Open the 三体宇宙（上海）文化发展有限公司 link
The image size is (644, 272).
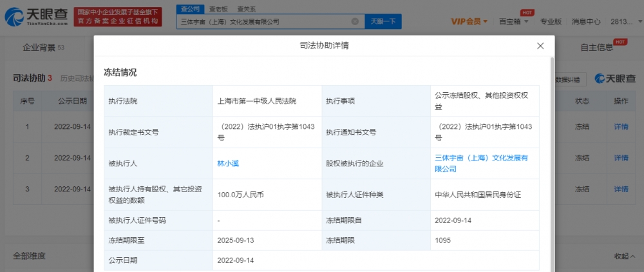(481, 164)
